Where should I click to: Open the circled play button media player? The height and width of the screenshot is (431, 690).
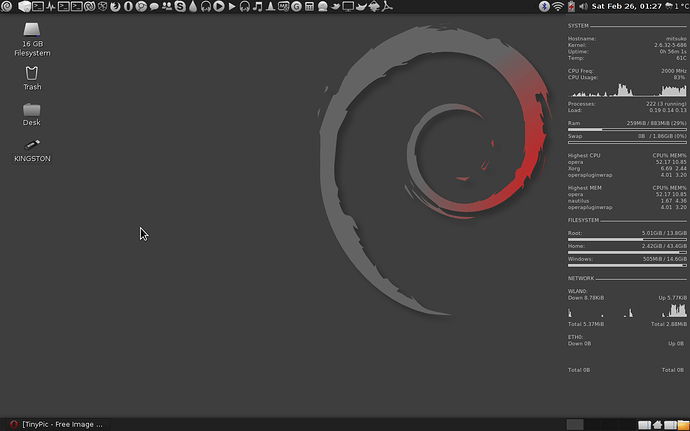pos(219,6)
